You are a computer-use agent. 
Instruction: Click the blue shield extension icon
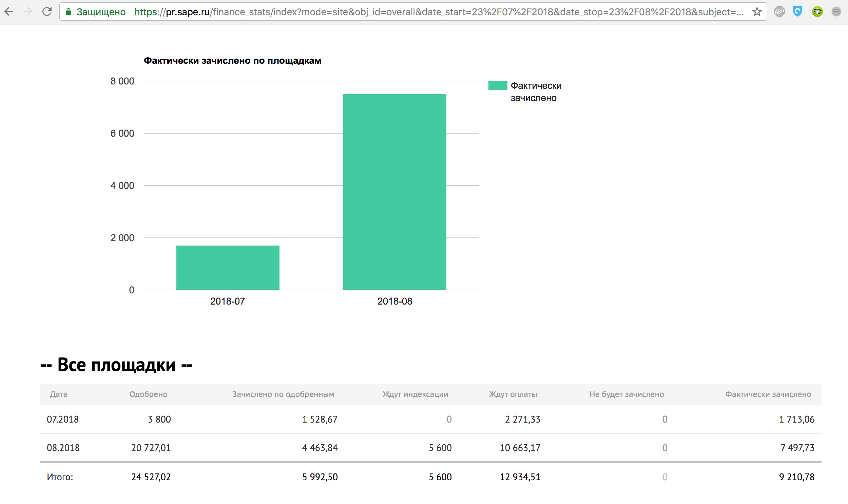[x=797, y=12]
